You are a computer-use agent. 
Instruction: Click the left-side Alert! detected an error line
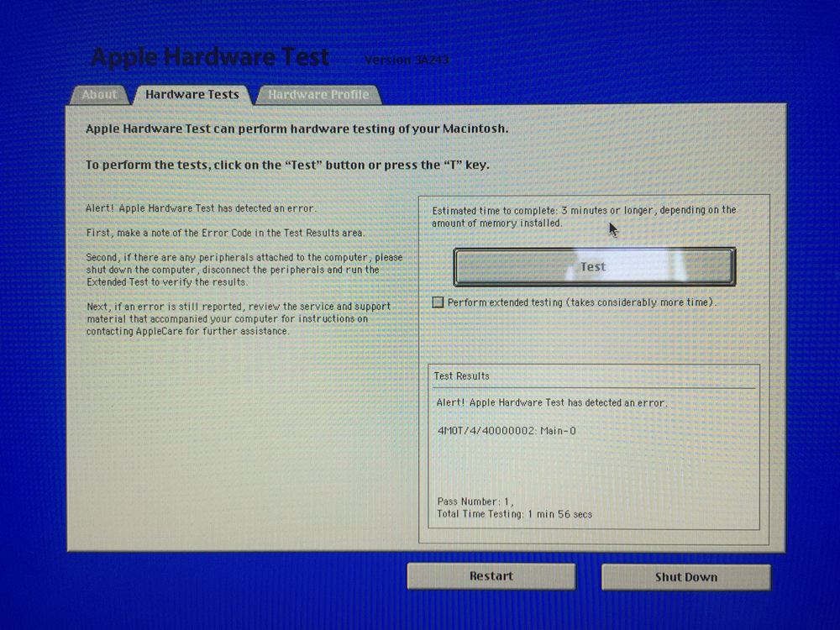[x=202, y=208]
